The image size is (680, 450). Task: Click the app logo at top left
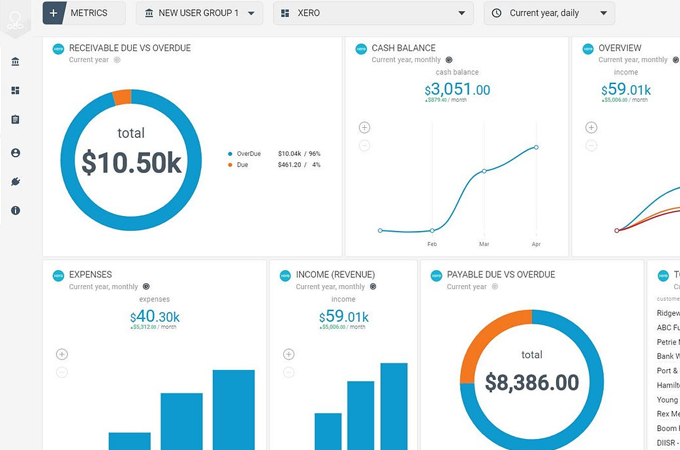point(15,18)
